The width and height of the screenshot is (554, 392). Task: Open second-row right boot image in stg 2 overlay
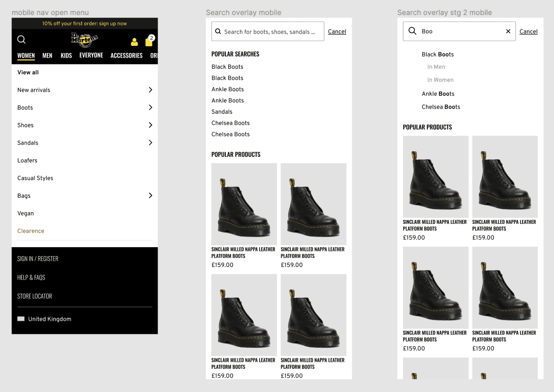[x=505, y=288]
